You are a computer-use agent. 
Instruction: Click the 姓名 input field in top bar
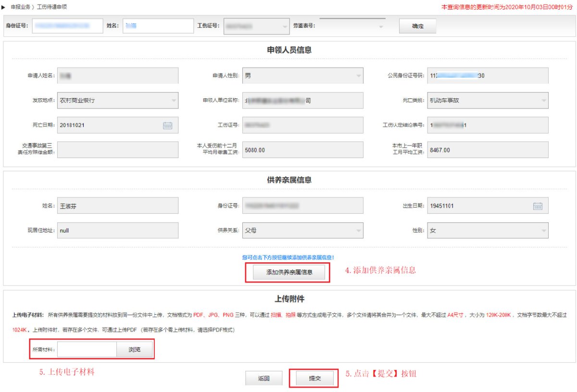[157, 26]
